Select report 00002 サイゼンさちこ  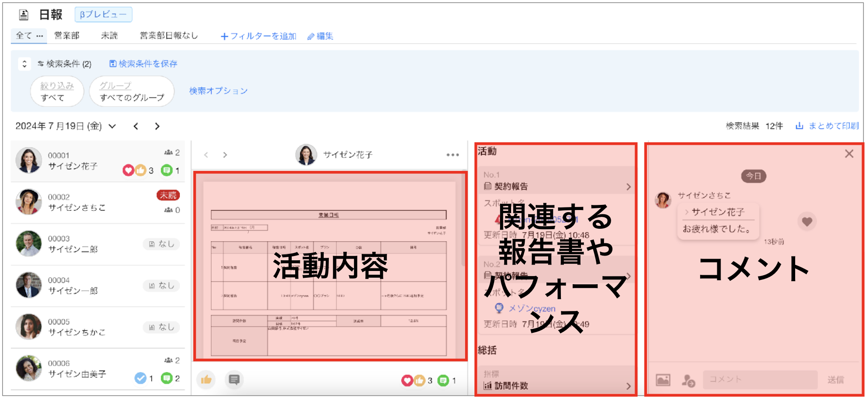(98, 203)
